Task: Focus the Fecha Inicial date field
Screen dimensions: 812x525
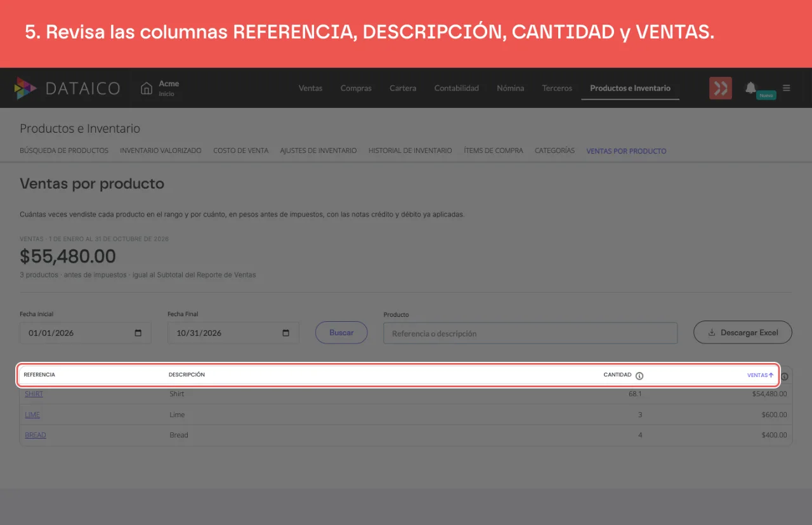Action: (85, 333)
